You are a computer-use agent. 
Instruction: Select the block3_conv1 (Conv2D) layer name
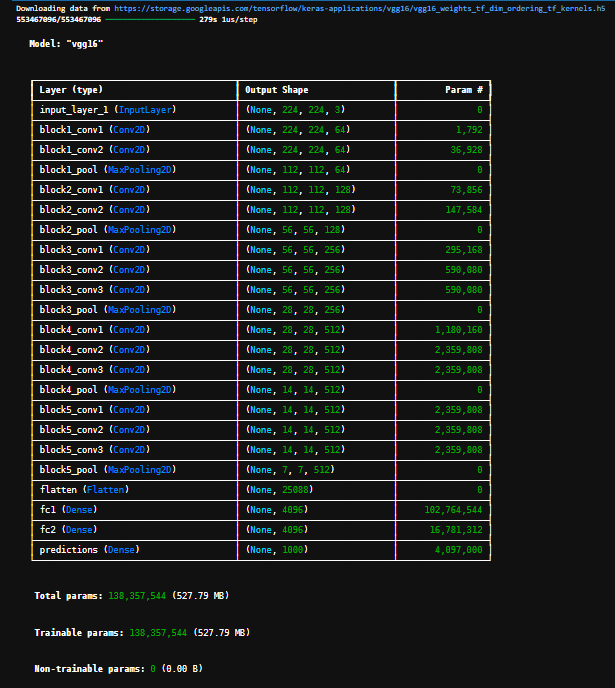(x=95, y=250)
